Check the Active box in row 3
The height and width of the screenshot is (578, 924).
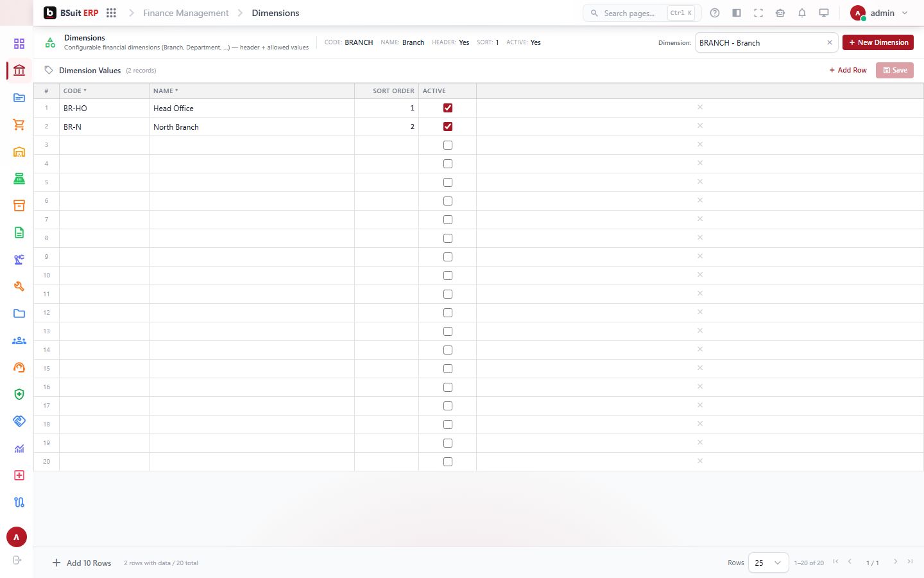[x=448, y=145]
